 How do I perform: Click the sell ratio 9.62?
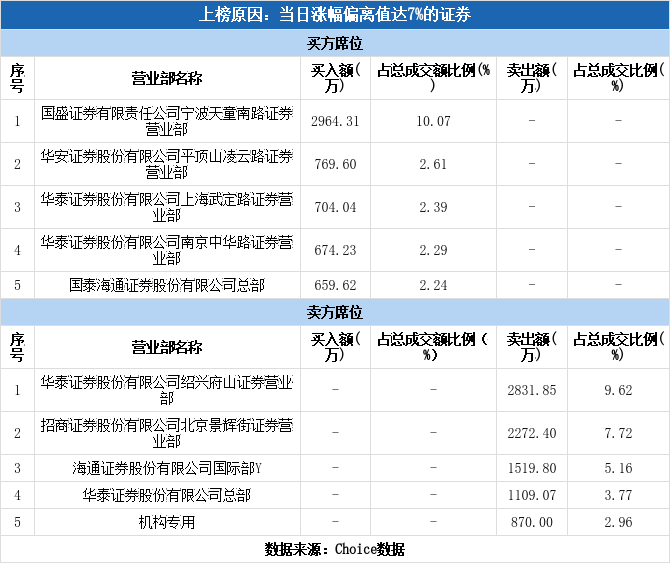pyautogui.click(x=618, y=390)
